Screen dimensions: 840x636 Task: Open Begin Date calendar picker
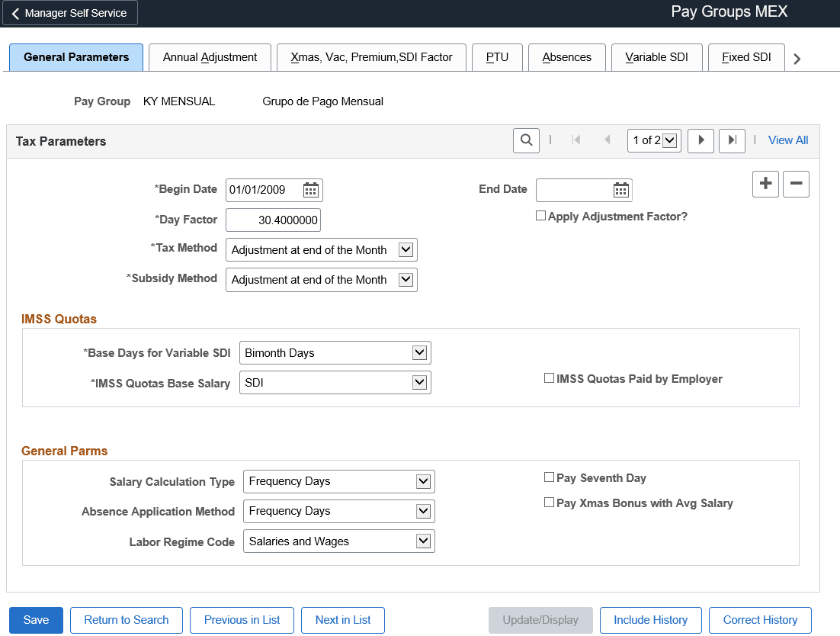pos(311,190)
